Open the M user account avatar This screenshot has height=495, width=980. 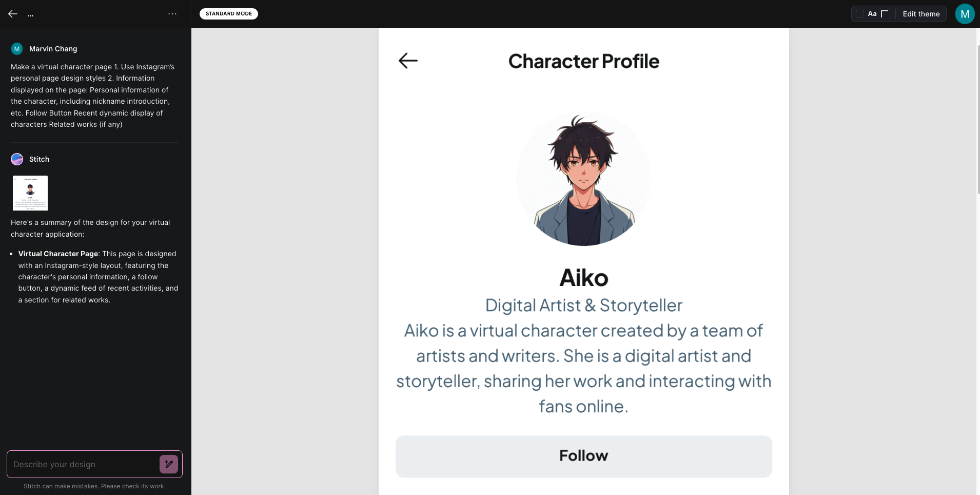pyautogui.click(x=965, y=14)
